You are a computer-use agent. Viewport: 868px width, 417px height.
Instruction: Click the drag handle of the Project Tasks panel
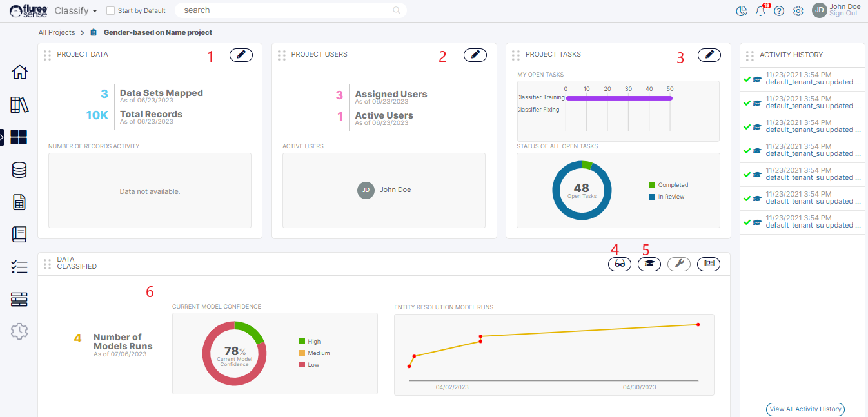pos(516,55)
